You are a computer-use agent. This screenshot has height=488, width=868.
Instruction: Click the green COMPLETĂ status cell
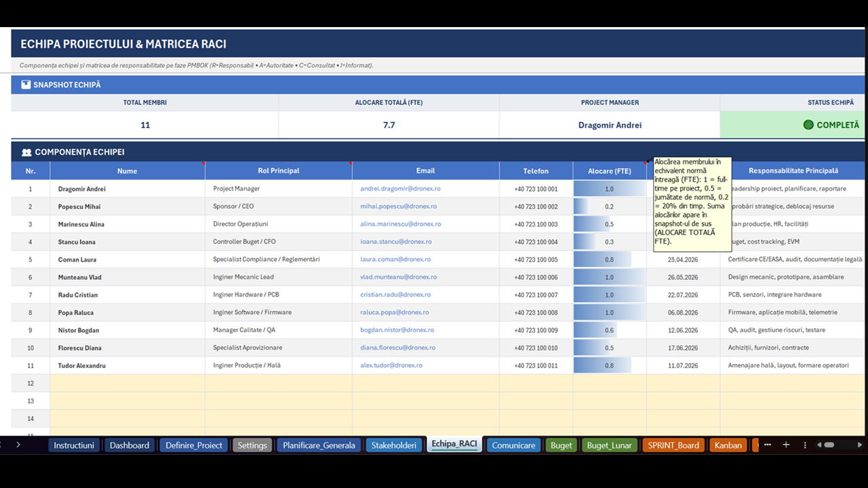coord(793,125)
